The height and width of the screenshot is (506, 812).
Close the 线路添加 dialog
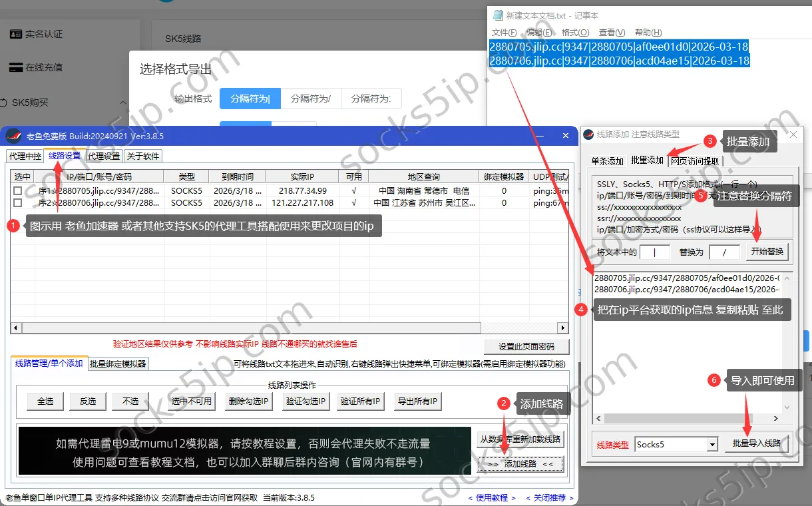(793, 134)
